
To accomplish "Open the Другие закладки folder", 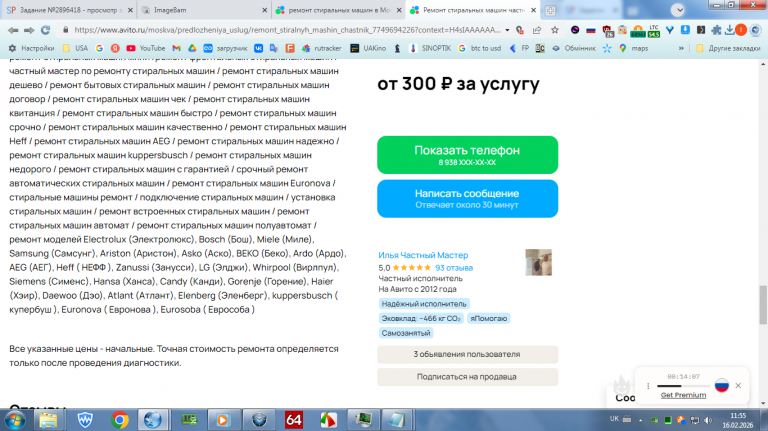I will point(728,48).
